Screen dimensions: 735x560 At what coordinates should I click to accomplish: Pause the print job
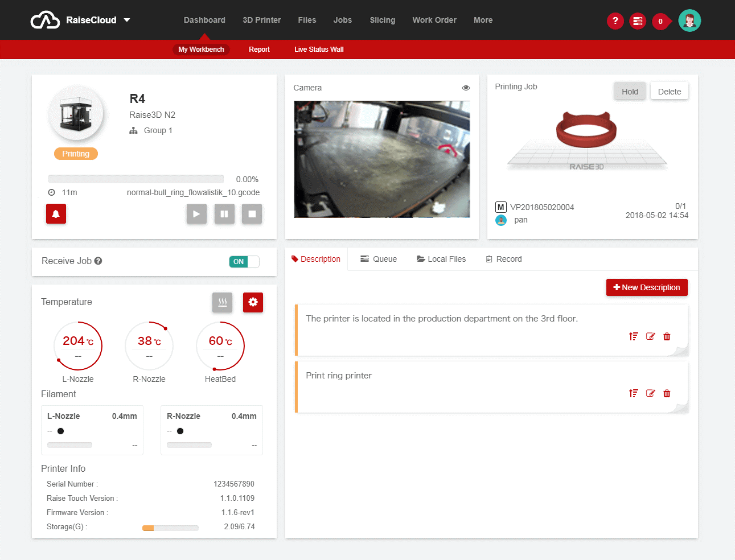tap(224, 214)
